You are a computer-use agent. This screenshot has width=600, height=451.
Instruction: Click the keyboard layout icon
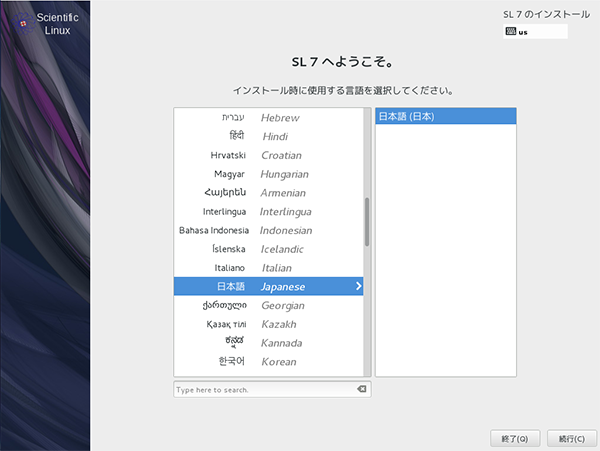tap(510, 31)
